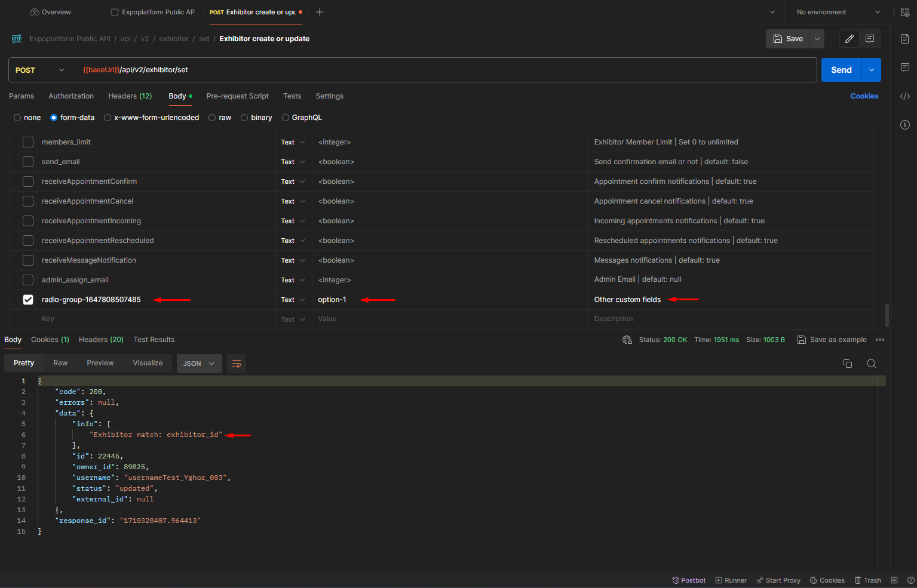Enable the send_email parameter checkbox
This screenshot has width=917, height=588.
(x=28, y=162)
